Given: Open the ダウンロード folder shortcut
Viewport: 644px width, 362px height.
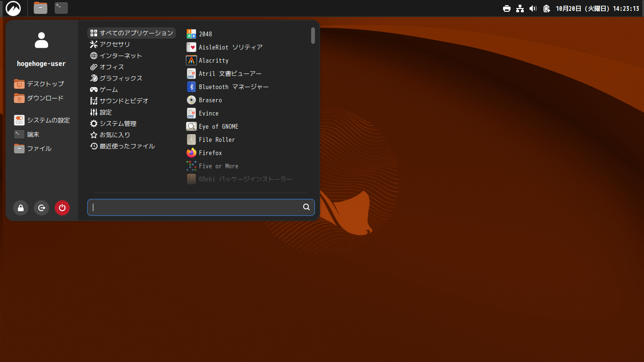Looking at the screenshot, I should pyautogui.click(x=39, y=98).
